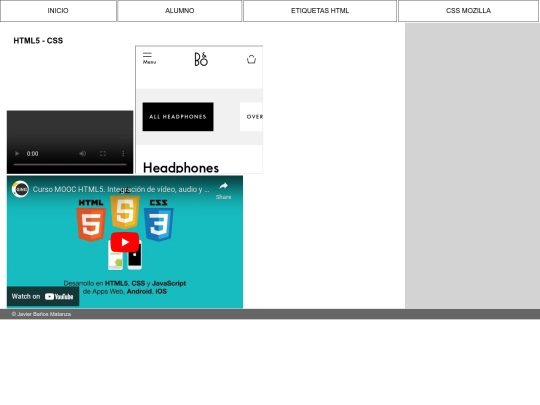540x405 pixels.
Task: Click the video progress seek bar
Action: (x=70, y=165)
